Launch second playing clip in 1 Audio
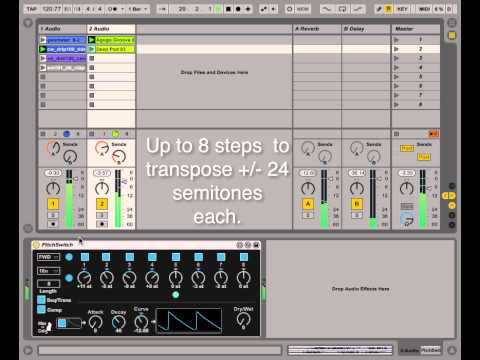480x360 pixels. pos(43,49)
